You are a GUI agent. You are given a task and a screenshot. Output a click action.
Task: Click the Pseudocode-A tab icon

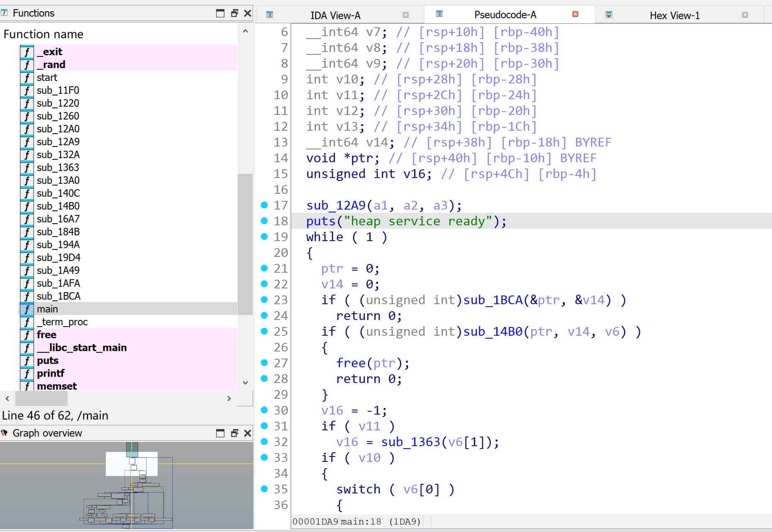click(x=439, y=14)
